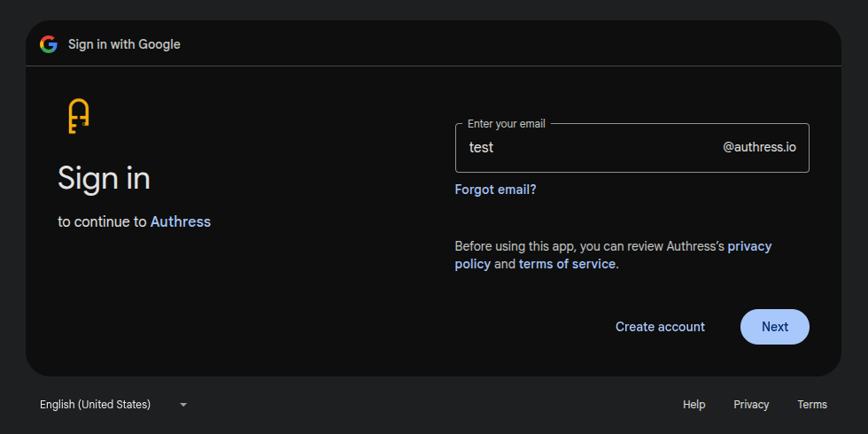Click the large "Sign in" heading
Image resolution: width=868 pixels, height=434 pixels.
[x=104, y=179]
